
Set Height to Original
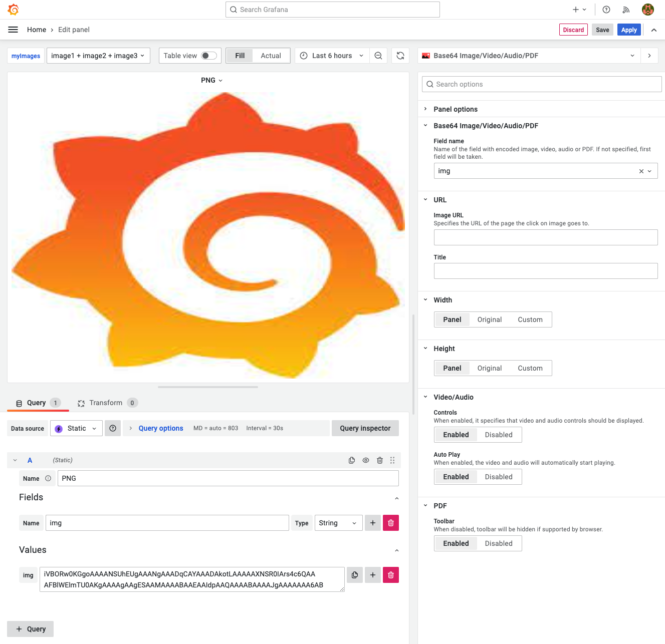click(x=490, y=368)
